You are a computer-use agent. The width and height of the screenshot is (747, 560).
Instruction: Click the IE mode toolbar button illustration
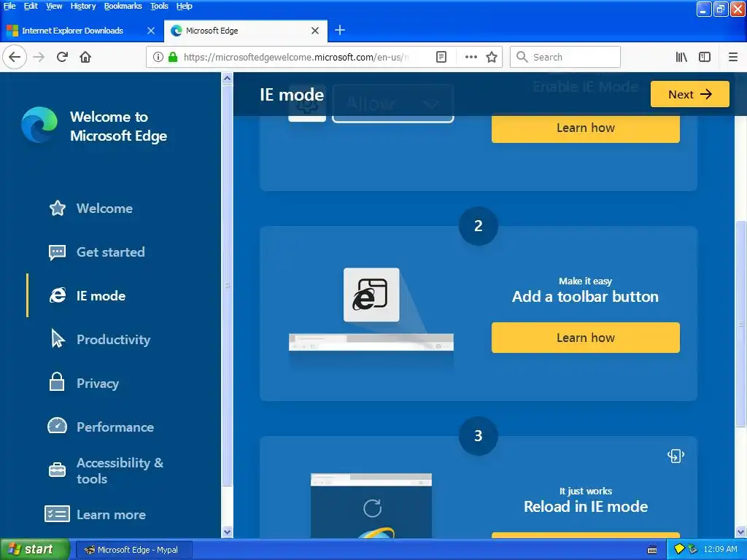click(371, 295)
